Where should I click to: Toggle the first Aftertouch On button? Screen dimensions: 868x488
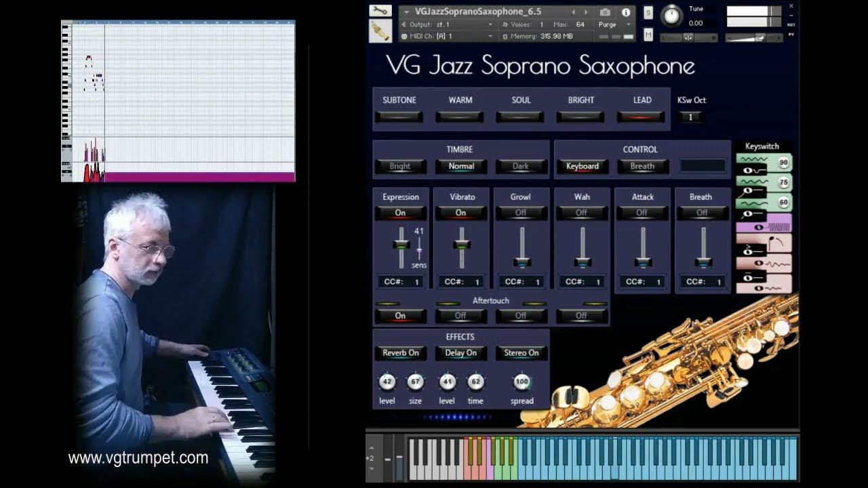pos(400,316)
